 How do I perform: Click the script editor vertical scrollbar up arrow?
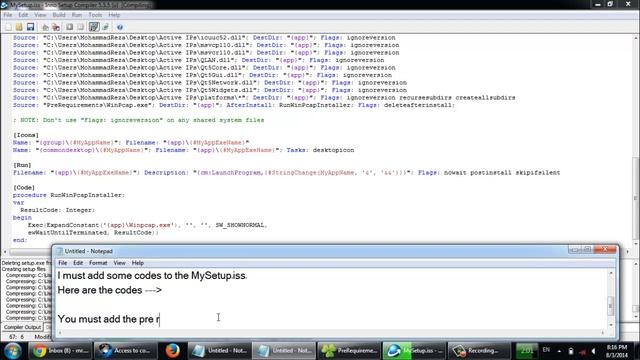click(x=636, y=38)
